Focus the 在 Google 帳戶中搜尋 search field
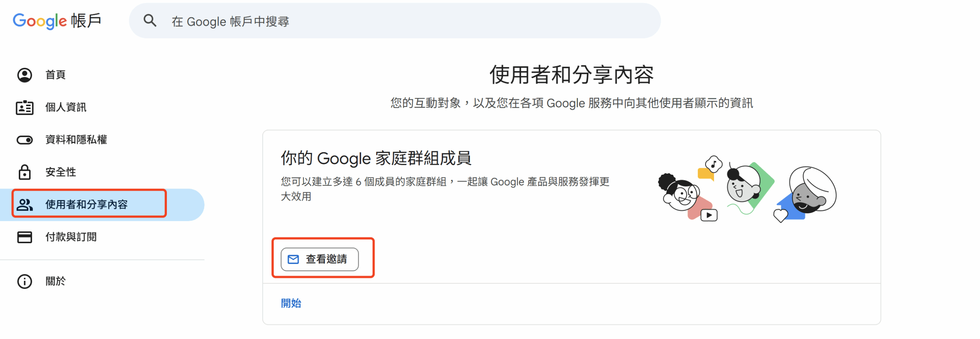980x339 pixels. point(394,21)
